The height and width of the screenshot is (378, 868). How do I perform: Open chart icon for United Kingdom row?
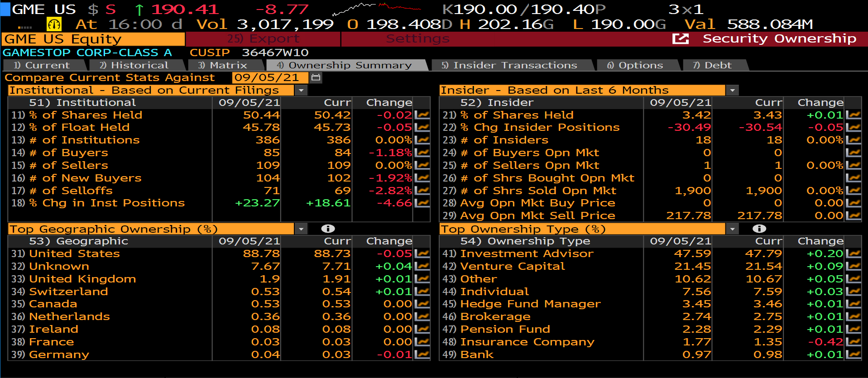(x=422, y=279)
